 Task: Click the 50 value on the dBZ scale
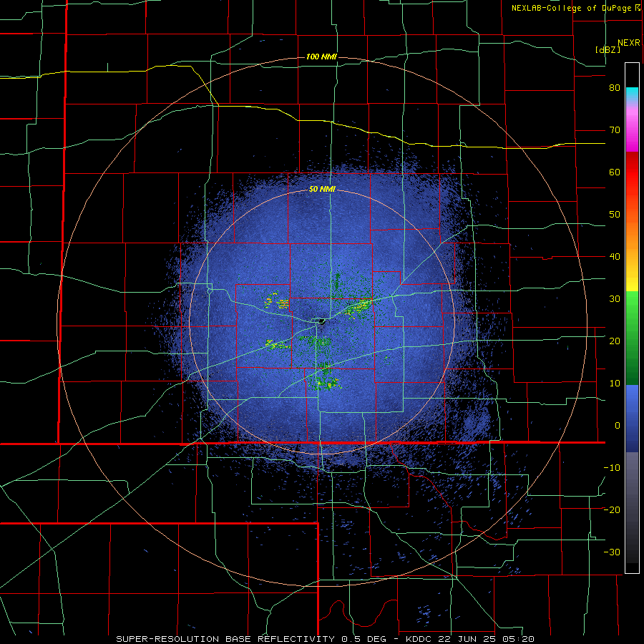coord(615,215)
